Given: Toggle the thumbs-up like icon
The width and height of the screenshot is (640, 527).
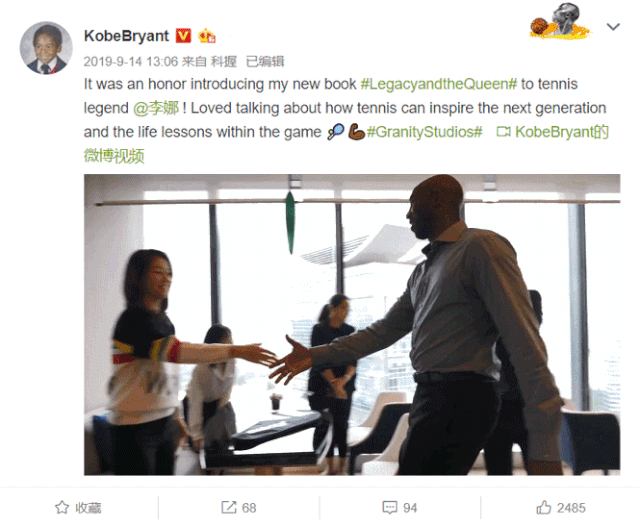Looking at the screenshot, I should pyautogui.click(x=544, y=507).
